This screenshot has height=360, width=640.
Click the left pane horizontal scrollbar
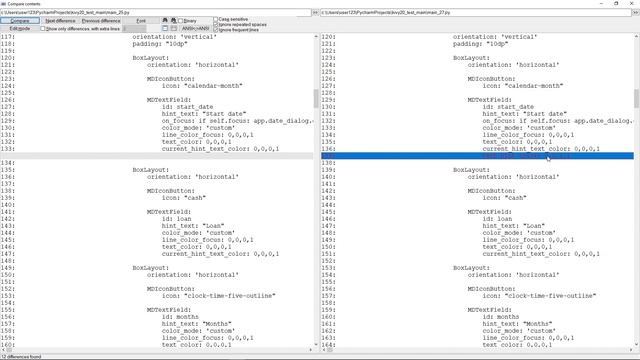pyautogui.click(x=157, y=350)
